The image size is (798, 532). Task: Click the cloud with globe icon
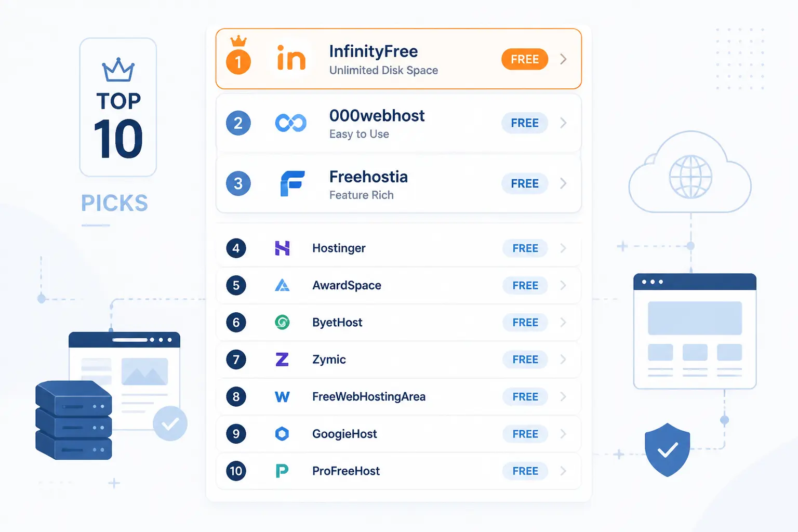(x=690, y=172)
